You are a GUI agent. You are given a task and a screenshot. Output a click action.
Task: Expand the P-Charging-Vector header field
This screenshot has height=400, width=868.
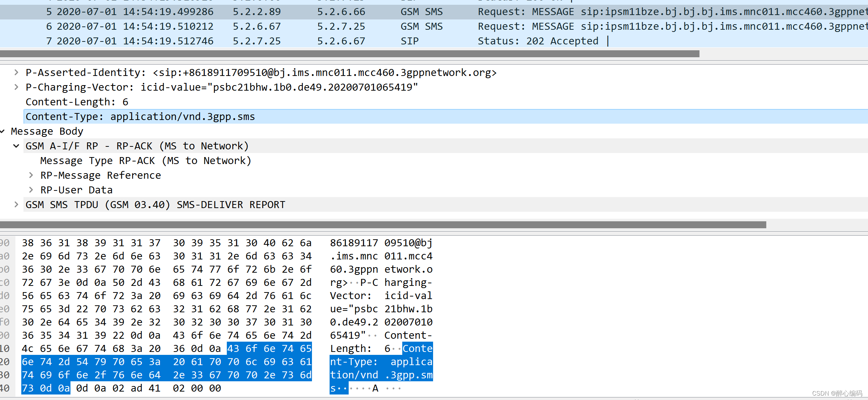[x=16, y=87]
